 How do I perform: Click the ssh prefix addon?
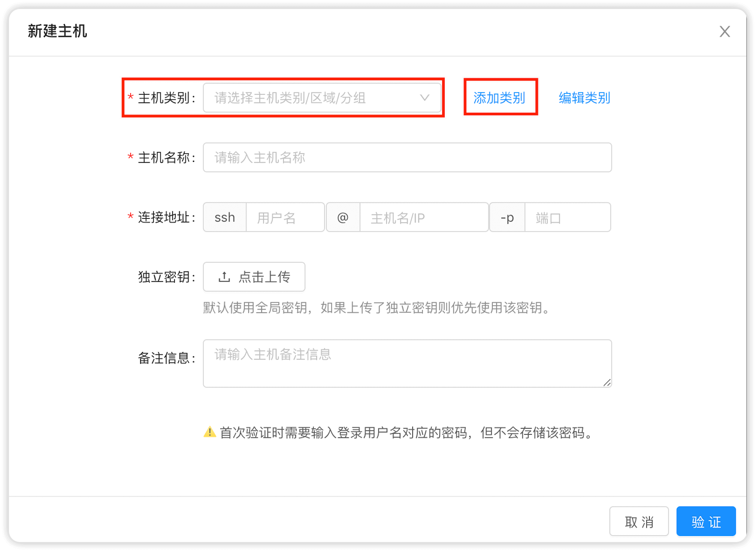tap(225, 218)
